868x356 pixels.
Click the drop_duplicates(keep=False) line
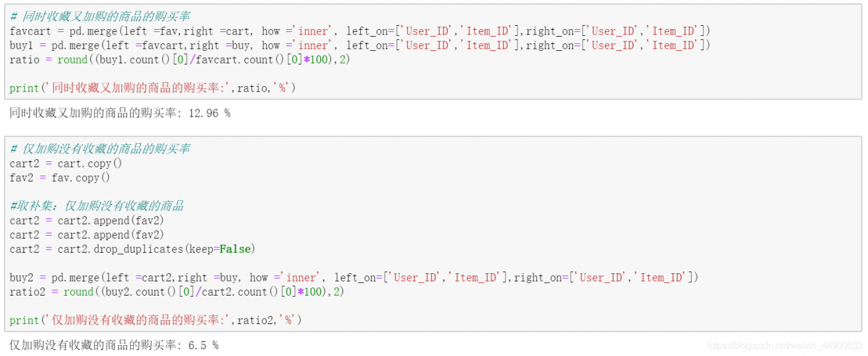132,249
